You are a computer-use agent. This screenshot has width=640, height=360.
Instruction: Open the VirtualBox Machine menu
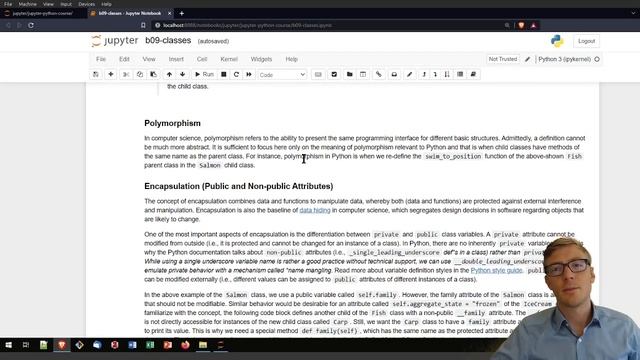(x=28, y=4)
